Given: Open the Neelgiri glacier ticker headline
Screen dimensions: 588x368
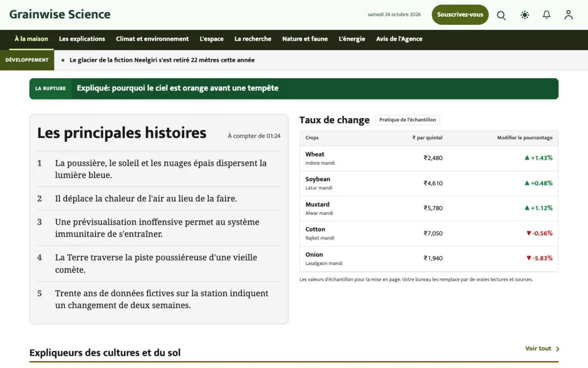Looking at the screenshot, I should click(x=162, y=60).
